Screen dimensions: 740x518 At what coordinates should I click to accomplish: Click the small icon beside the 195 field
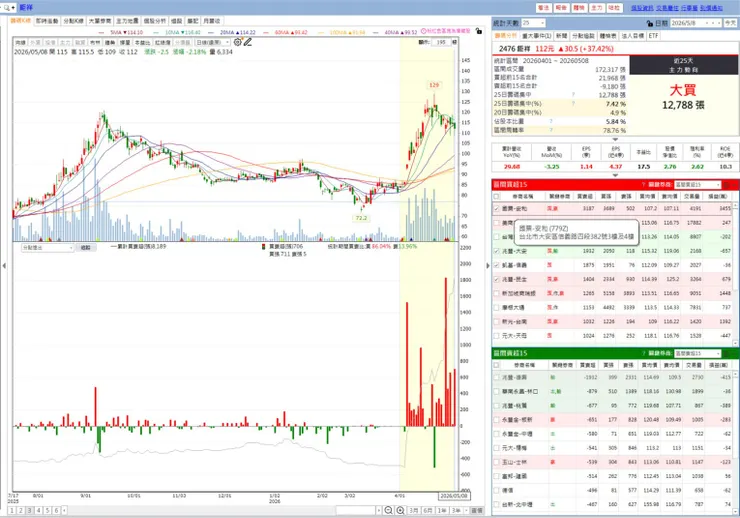[454, 42]
